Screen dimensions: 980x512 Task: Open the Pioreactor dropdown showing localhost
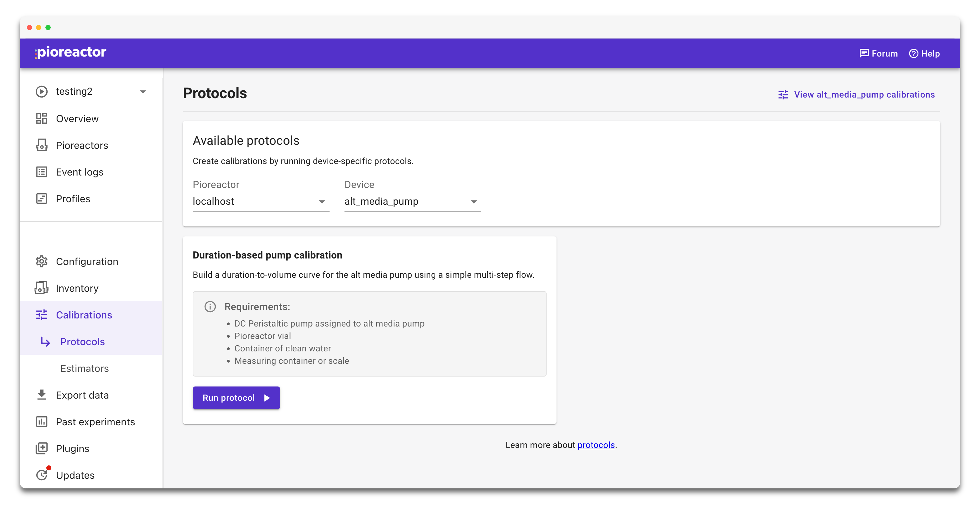click(x=261, y=201)
